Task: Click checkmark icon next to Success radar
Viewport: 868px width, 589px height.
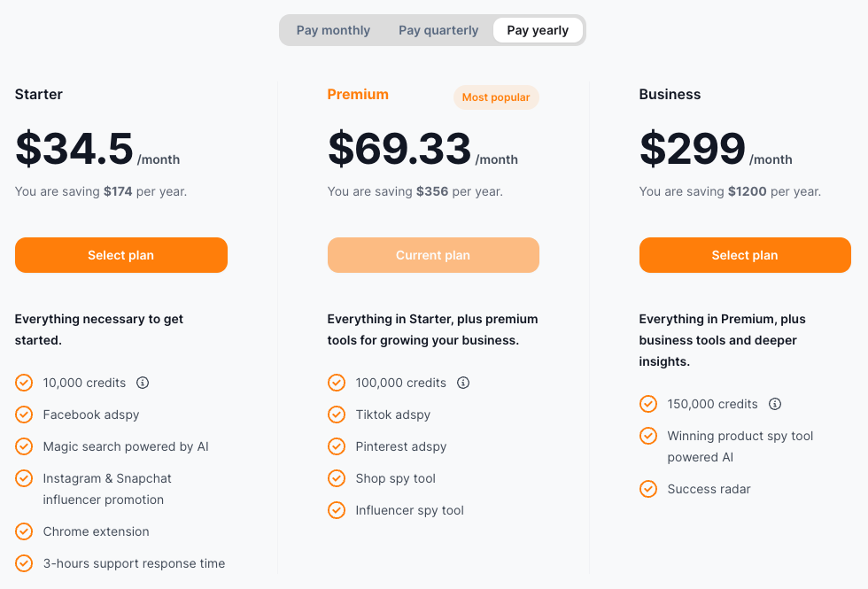Action: click(x=648, y=489)
